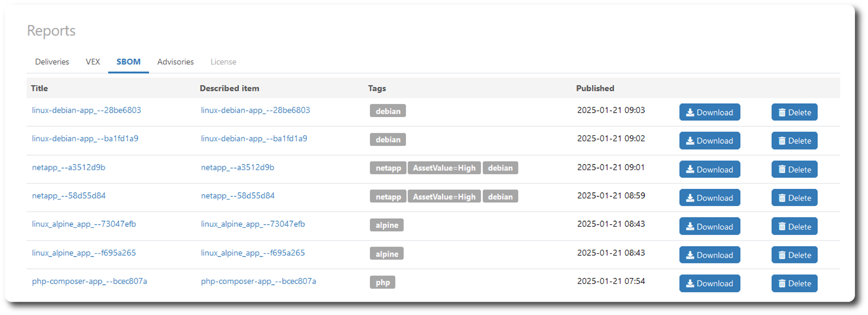This screenshot has height=315, width=868.
Task: Click trash icon for php-composer-app_--bcec807a row
Action: click(x=782, y=284)
